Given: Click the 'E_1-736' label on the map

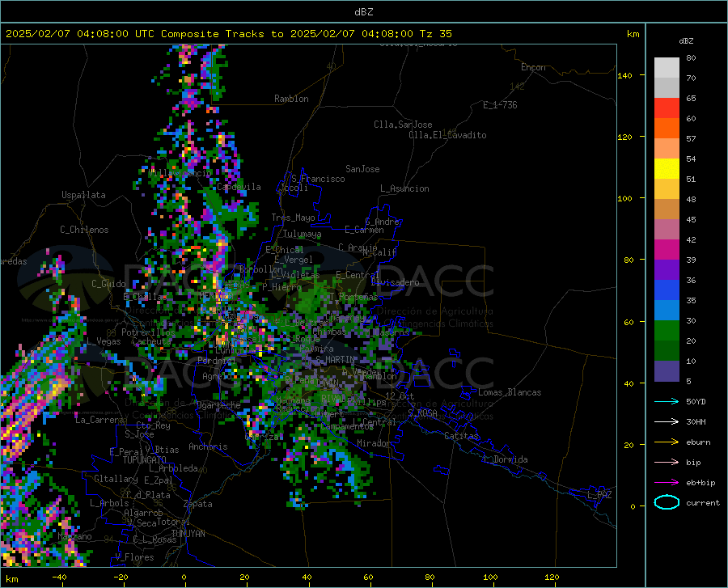Looking at the screenshot, I should tap(500, 105).
